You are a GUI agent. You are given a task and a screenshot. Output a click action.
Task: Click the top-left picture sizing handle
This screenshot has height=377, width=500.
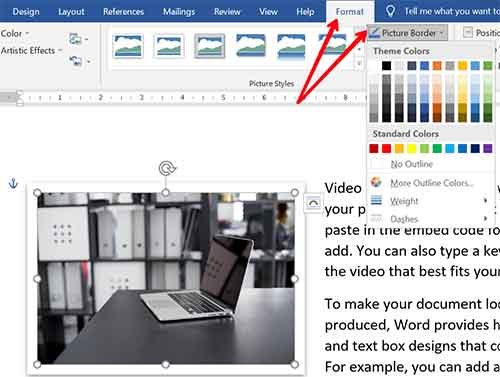click(x=37, y=193)
